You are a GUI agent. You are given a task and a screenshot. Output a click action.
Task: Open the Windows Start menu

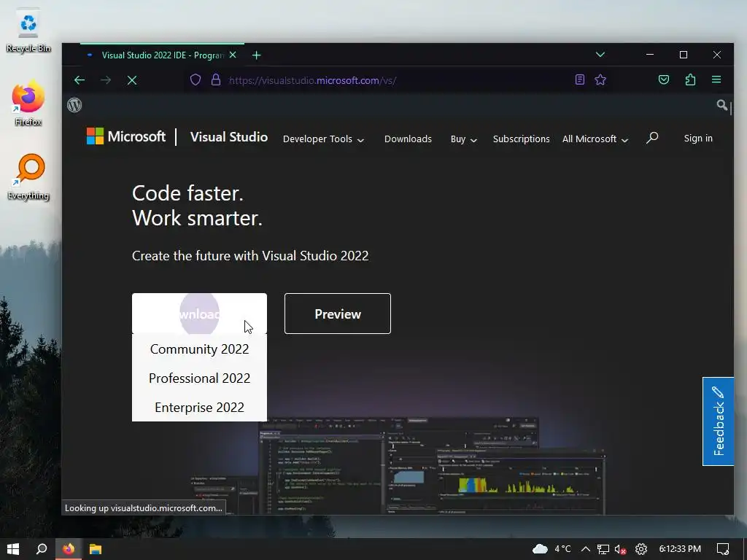coord(13,549)
